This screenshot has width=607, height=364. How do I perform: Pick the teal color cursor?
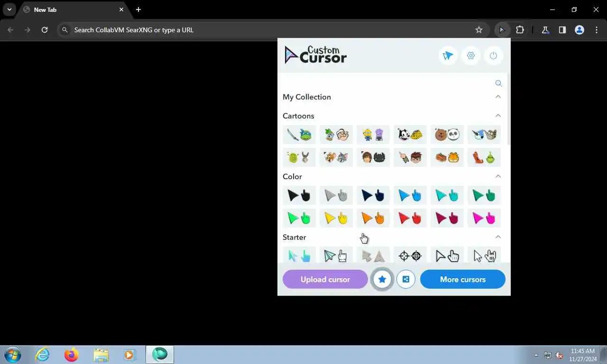(x=447, y=195)
